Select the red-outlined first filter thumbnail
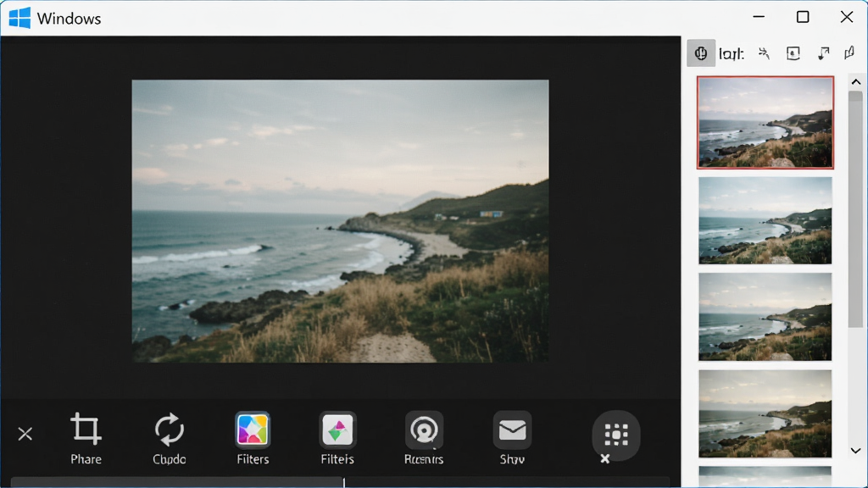The image size is (868, 488). tap(765, 122)
